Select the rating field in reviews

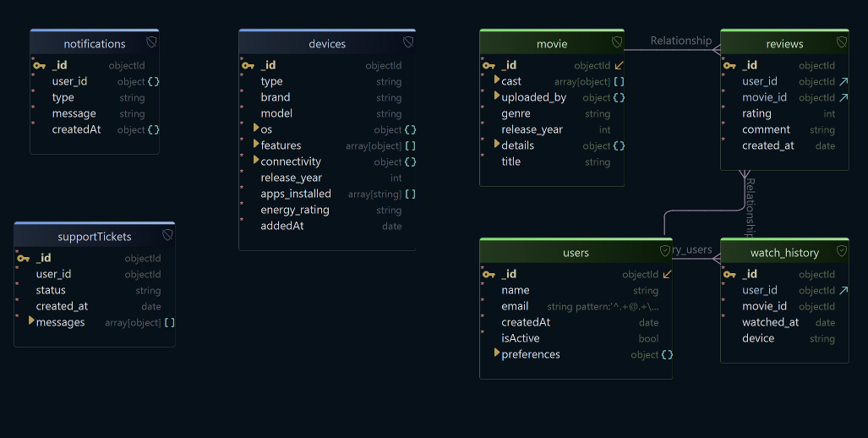784,113
